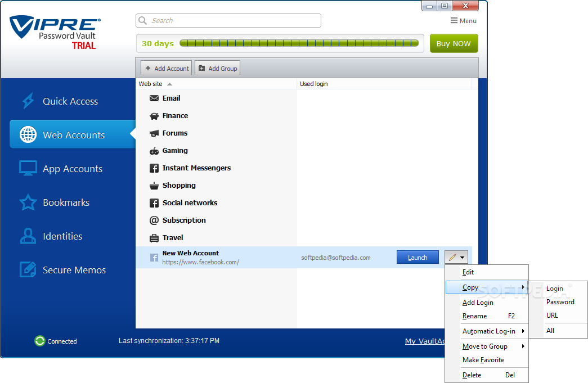This screenshot has width=588, height=383.
Task: Click the Secure Memos notepad icon
Action: click(28, 269)
